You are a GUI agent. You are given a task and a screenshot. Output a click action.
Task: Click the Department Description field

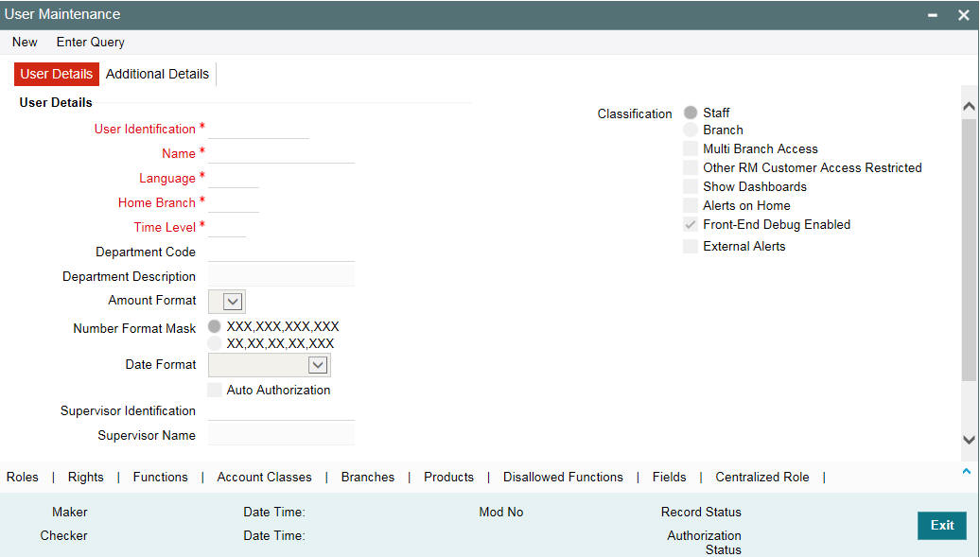click(281, 276)
